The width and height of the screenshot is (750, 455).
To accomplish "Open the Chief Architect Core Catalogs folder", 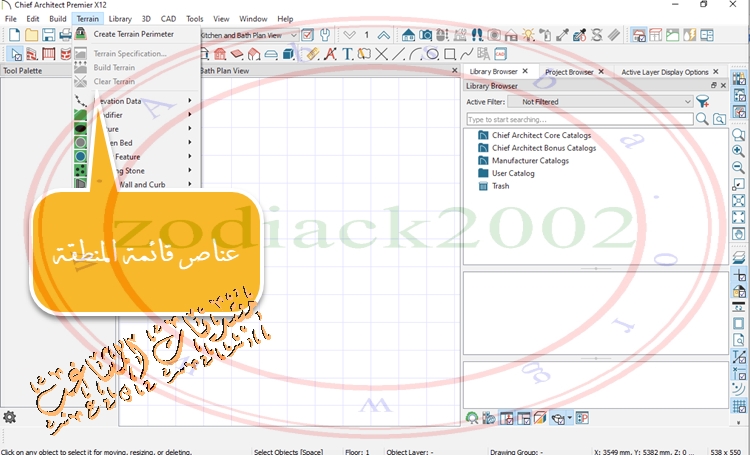I will point(541,135).
